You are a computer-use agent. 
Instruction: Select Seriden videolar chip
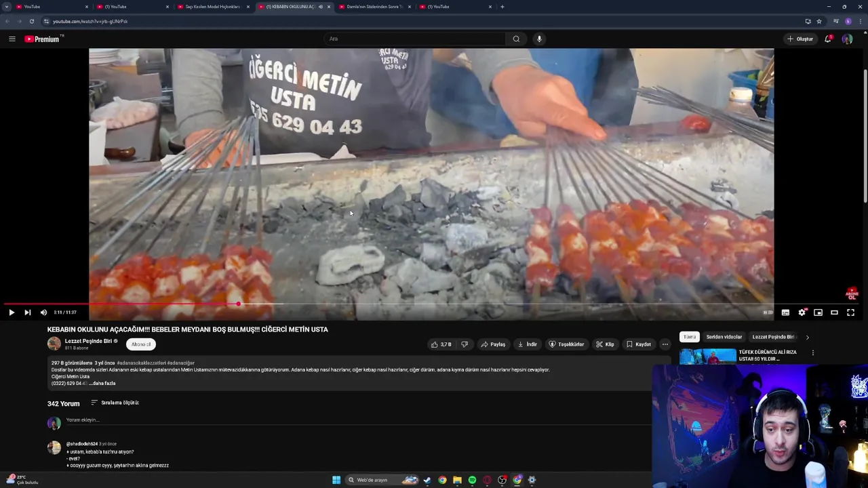click(724, 337)
